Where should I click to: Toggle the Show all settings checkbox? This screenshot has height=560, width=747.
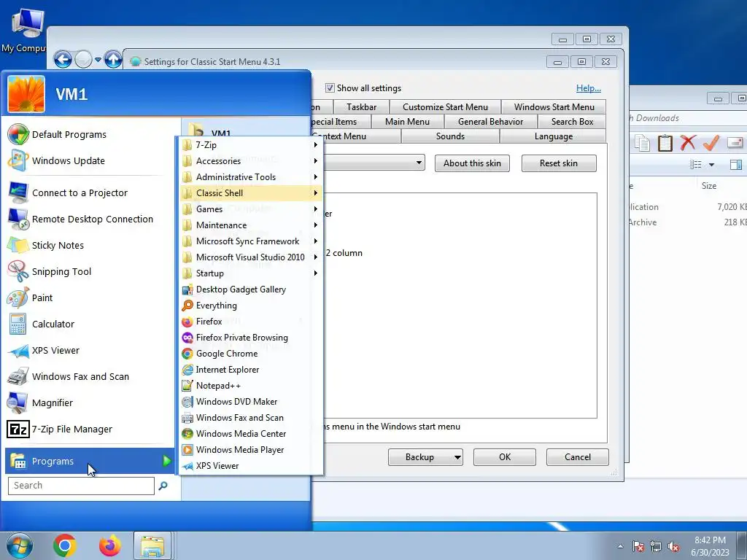point(330,88)
